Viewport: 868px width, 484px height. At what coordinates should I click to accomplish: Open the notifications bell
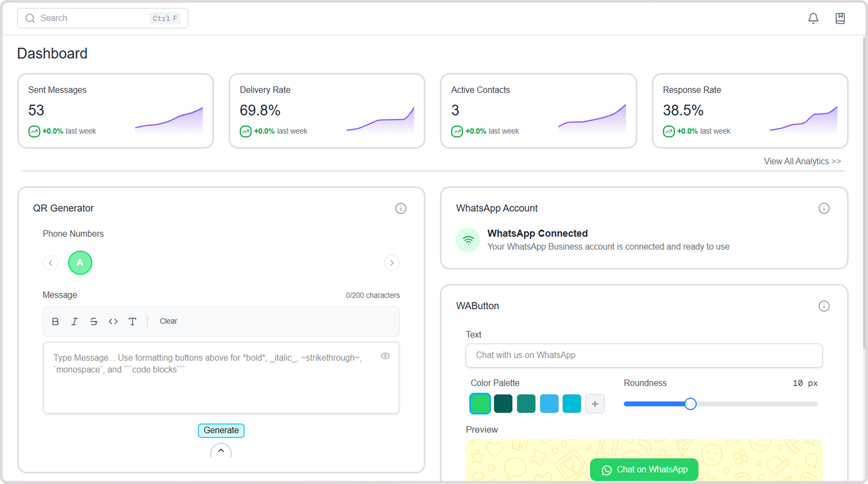click(813, 18)
